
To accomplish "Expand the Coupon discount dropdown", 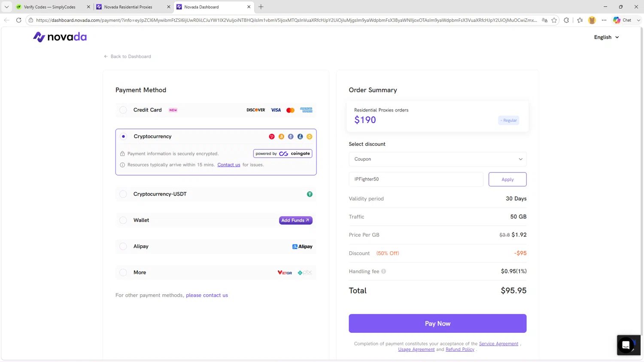I will coord(437,159).
